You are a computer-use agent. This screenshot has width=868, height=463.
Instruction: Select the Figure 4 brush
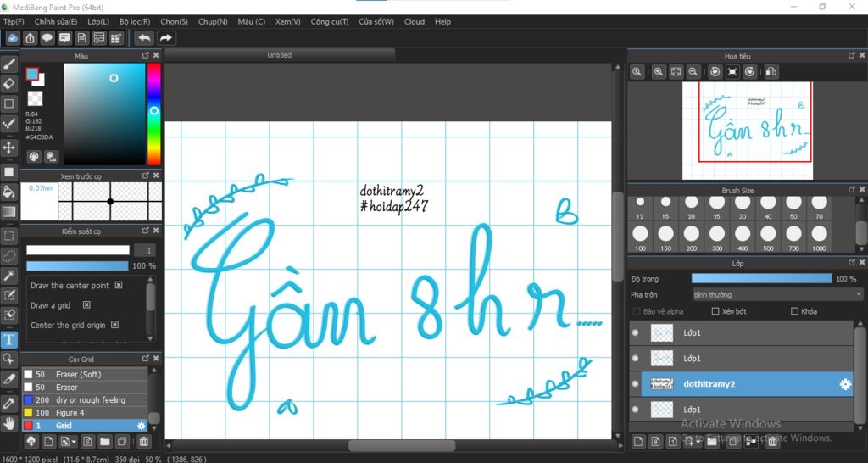point(85,413)
